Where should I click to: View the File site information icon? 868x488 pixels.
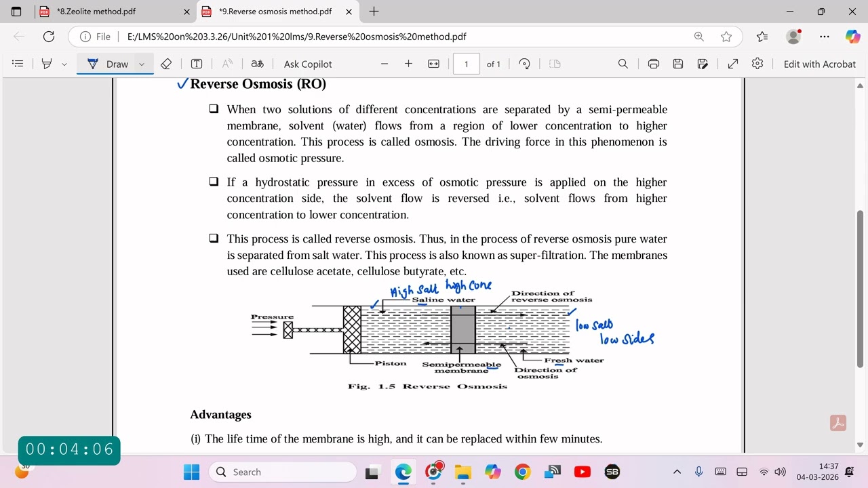(x=94, y=37)
